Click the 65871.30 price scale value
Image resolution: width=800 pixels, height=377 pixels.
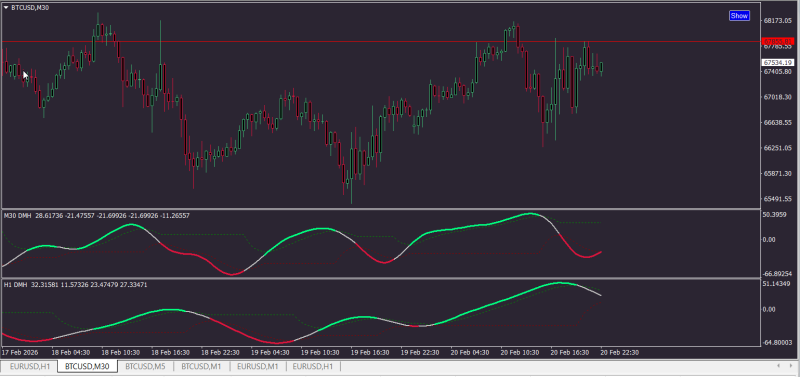[778, 173]
